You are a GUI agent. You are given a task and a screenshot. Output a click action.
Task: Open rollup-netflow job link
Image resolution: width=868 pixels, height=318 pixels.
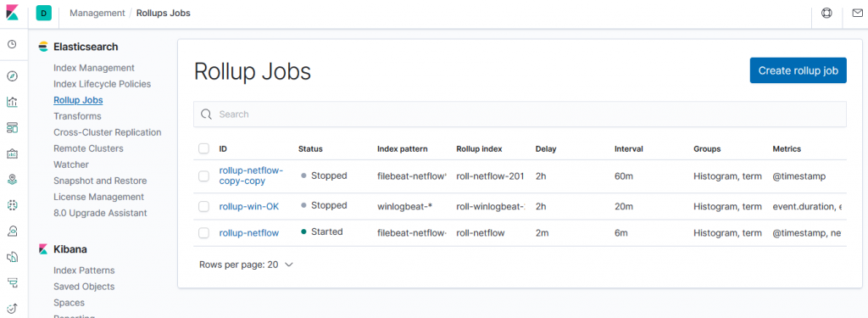[x=249, y=232]
